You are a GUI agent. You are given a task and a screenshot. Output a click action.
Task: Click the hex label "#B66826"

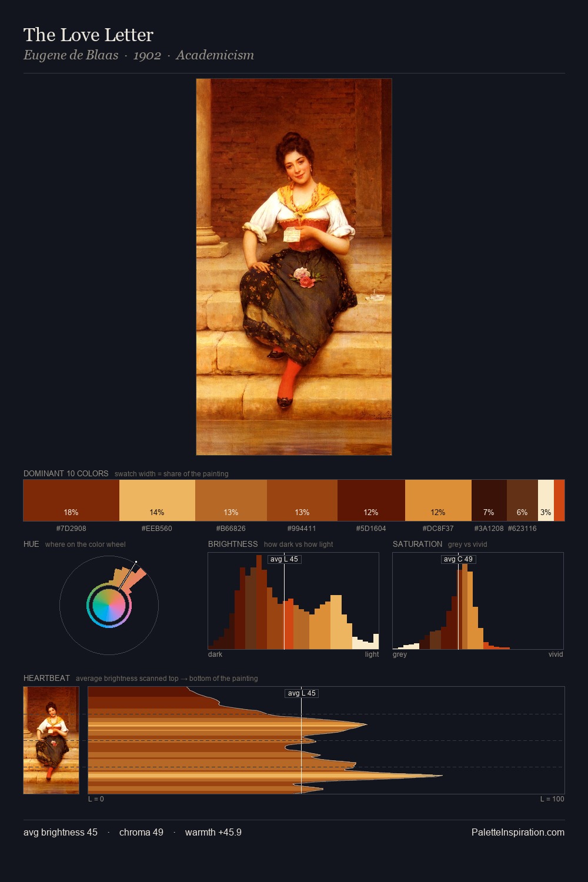tap(231, 529)
